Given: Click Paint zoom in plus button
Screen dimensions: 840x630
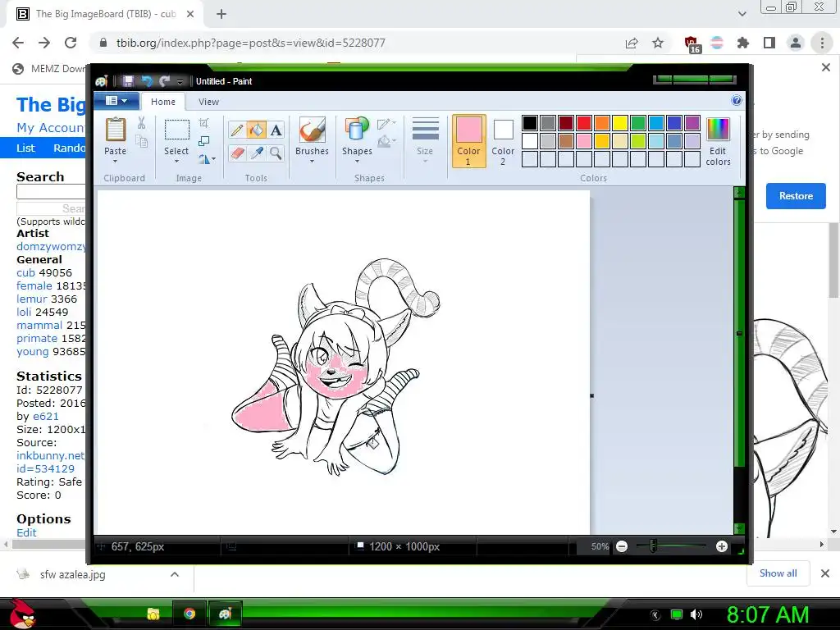Looking at the screenshot, I should (x=722, y=546).
